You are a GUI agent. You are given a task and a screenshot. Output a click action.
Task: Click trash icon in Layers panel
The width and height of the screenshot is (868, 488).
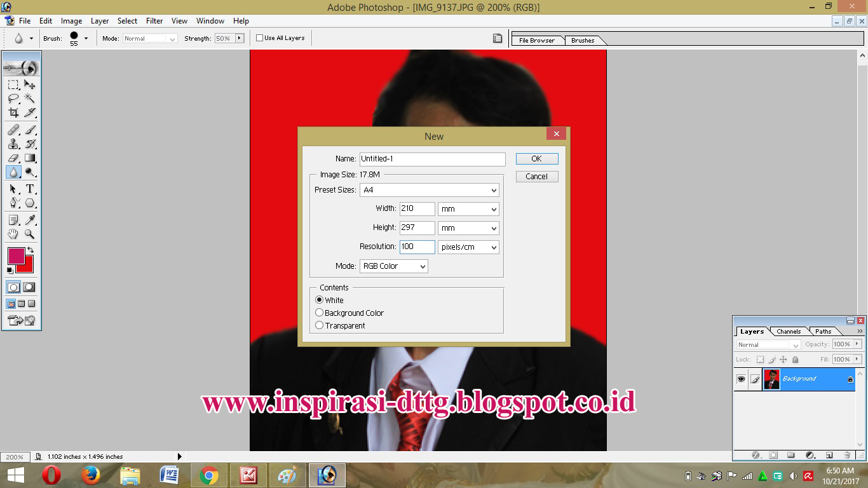[847, 455]
